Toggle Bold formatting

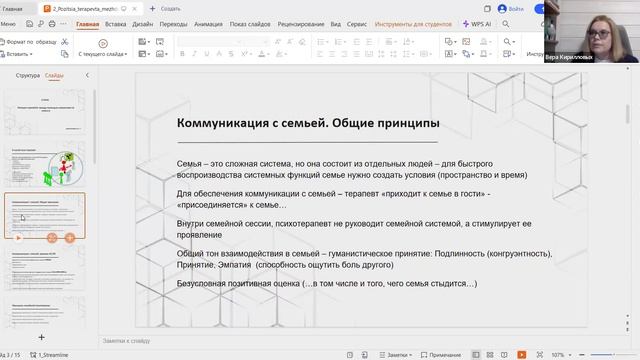click(182, 54)
